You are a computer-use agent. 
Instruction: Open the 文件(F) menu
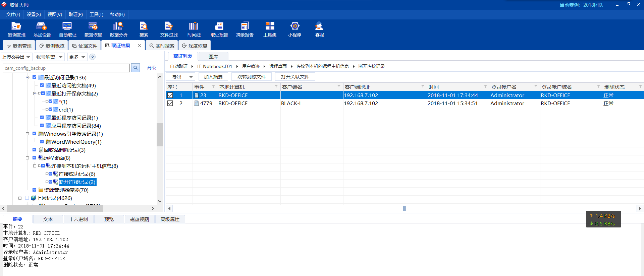(x=13, y=14)
